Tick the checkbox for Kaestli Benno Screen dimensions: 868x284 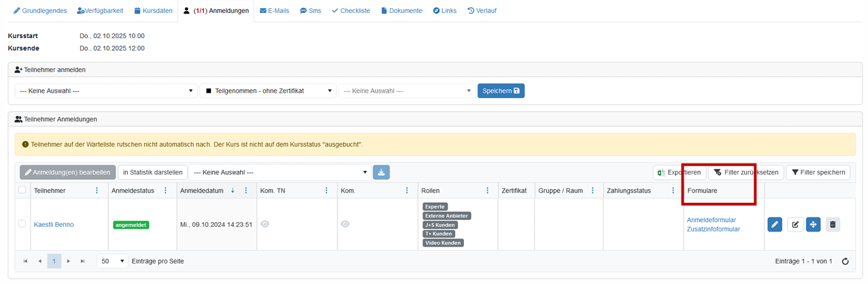(22, 224)
